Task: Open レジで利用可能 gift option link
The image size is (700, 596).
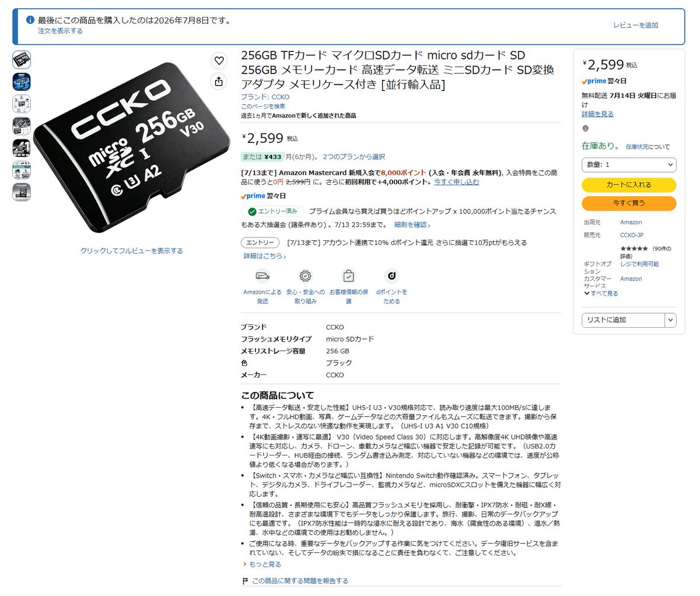Action: pos(639,264)
